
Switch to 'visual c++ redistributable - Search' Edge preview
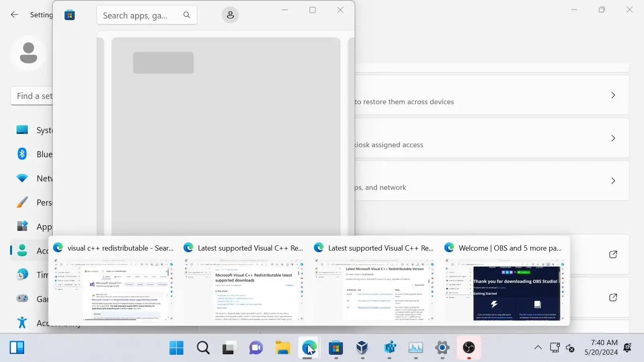coord(114,282)
